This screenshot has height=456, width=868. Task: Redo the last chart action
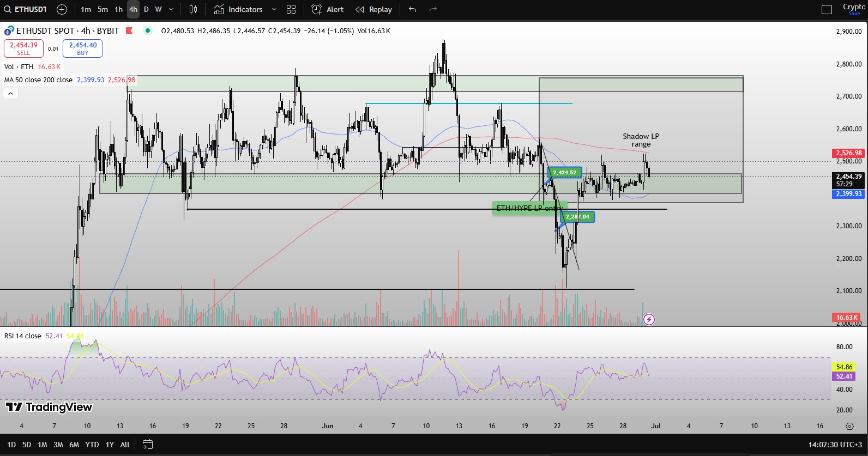(433, 9)
